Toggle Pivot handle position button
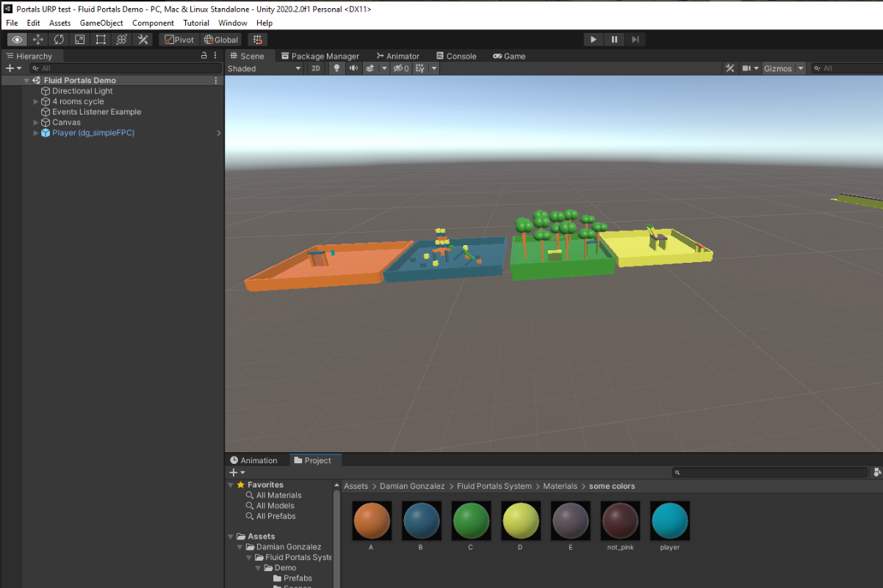Viewport: 883px width, 588px height. [x=179, y=40]
